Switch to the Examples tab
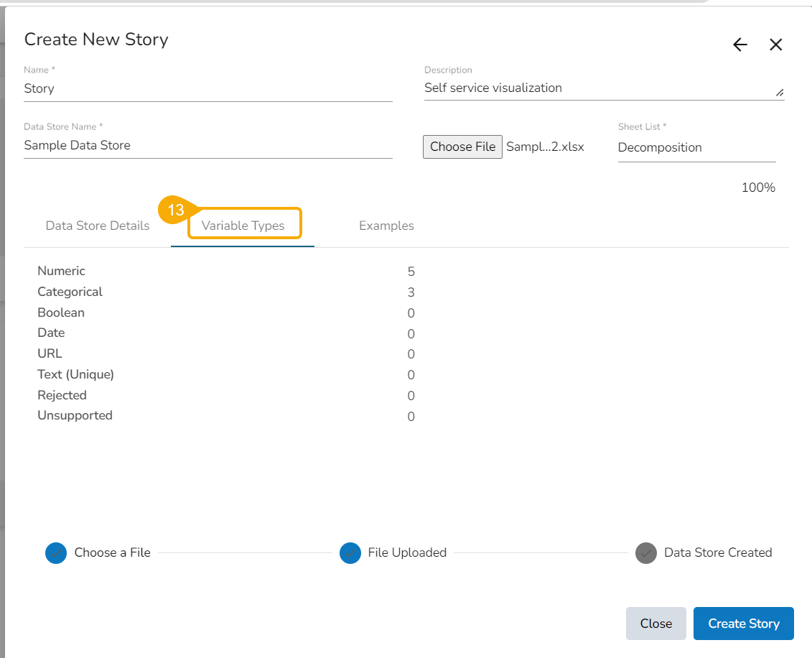 (386, 226)
